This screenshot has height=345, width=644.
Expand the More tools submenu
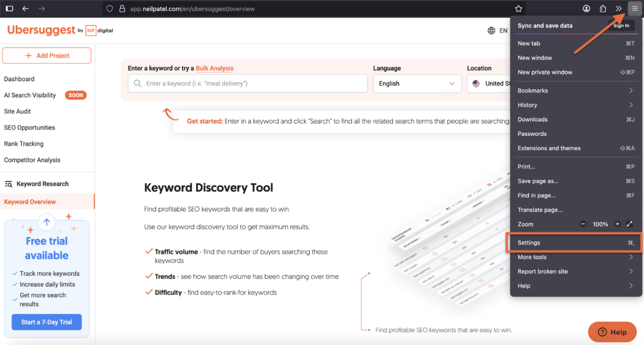[575, 257]
